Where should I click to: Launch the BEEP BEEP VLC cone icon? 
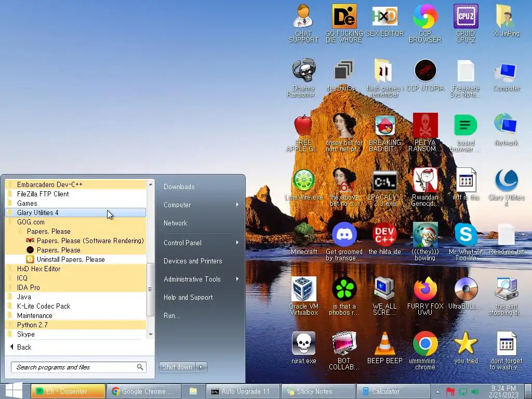click(384, 349)
